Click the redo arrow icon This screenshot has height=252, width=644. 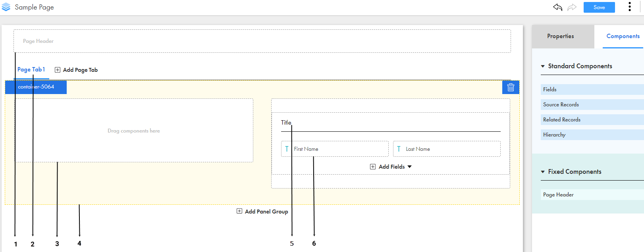click(x=572, y=7)
